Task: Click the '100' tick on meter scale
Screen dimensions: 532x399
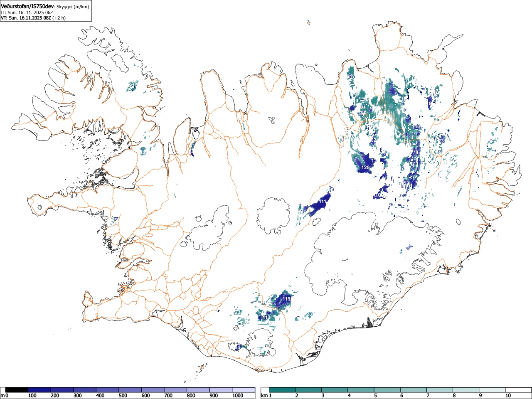Action: 32,396
